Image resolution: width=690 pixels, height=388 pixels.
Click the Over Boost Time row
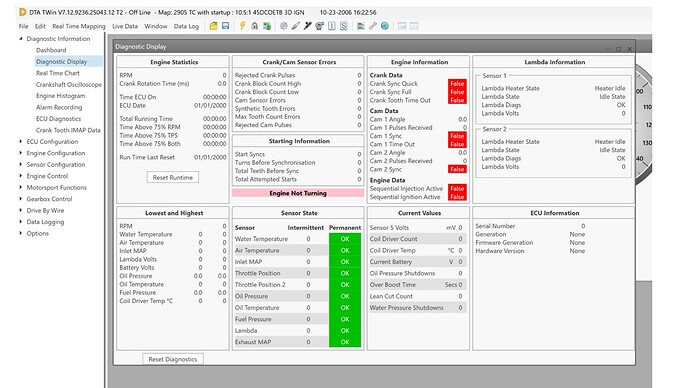417,285
